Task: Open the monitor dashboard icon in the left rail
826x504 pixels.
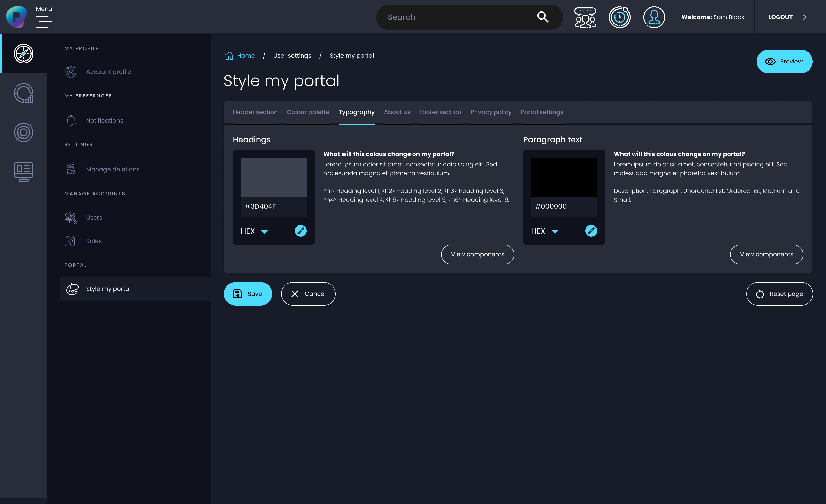Action: click(23, 172)
